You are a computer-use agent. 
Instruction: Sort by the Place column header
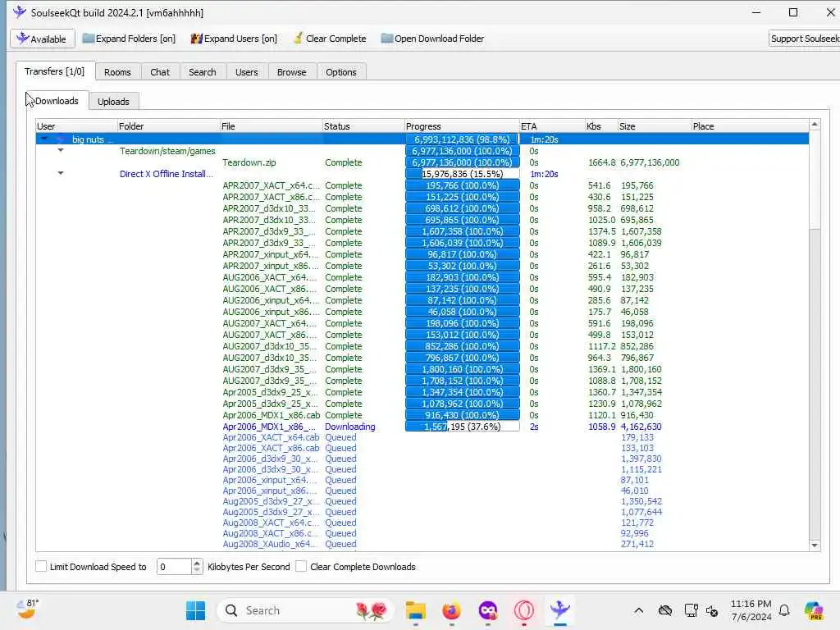click(750, 126)
